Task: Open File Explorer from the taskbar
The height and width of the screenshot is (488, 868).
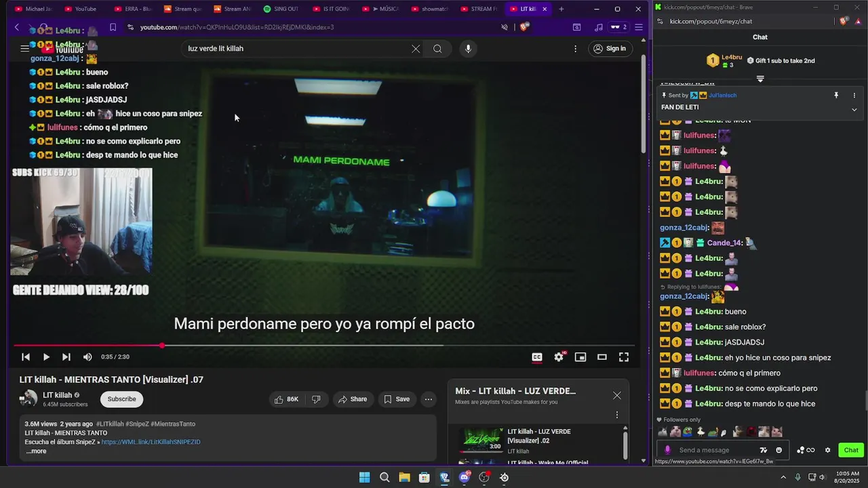Action: click(404, 477)
